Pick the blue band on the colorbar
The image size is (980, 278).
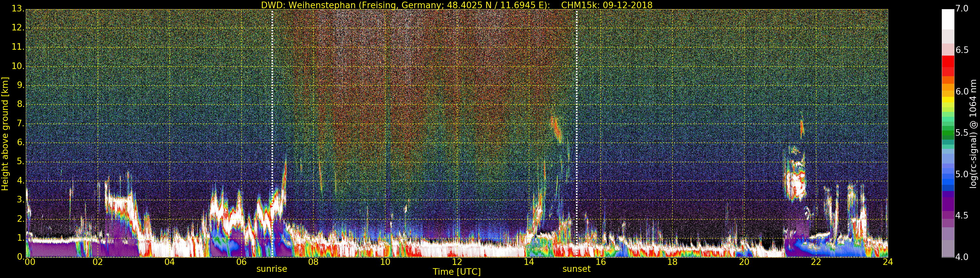click(x=948, y=179)
